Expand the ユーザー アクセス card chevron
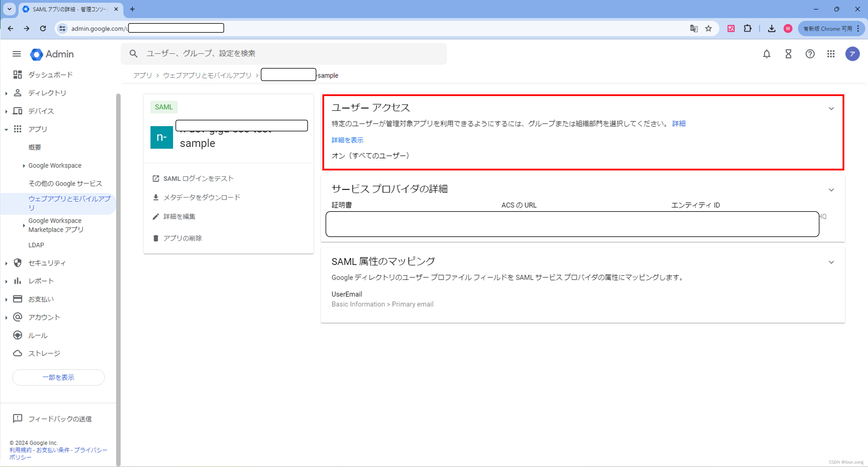This screenshot has width=868, height=467. (x=831, y=109)
